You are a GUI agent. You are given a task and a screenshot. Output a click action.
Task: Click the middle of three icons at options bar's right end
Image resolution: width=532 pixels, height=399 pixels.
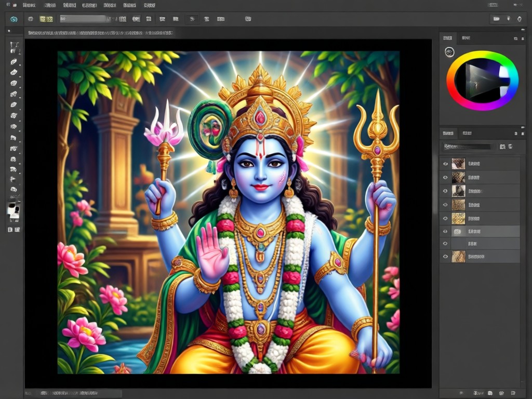click(508, 19)
